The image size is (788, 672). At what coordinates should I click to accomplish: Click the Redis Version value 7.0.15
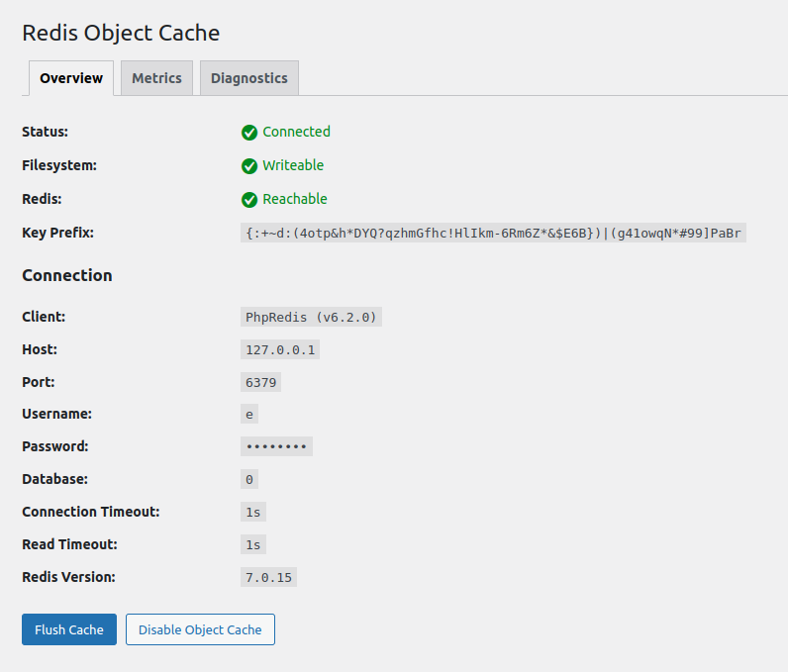[x=268, y=577]
